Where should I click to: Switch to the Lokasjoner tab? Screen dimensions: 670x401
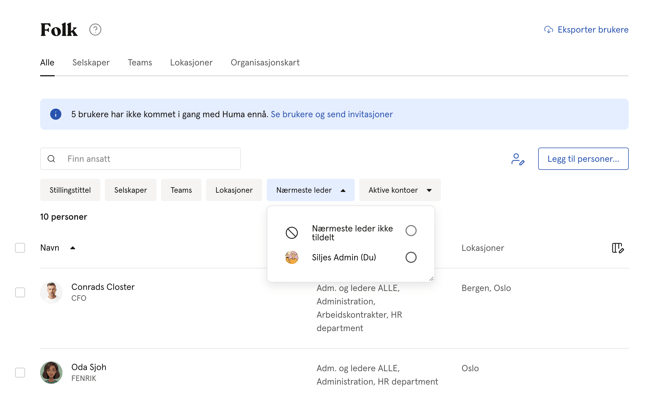[191, 62]
